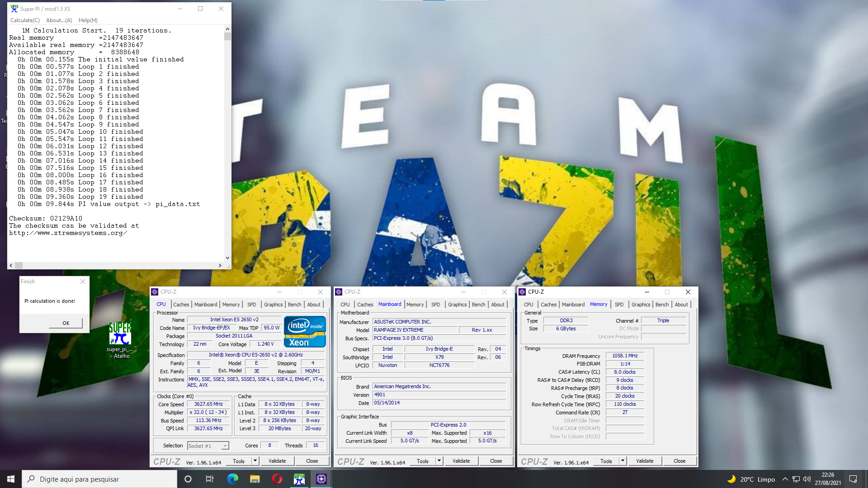Open Cortana circle icon in taskbar
Image resolution: width=868 pixels, height=488 pixels.
coord(188,479)
